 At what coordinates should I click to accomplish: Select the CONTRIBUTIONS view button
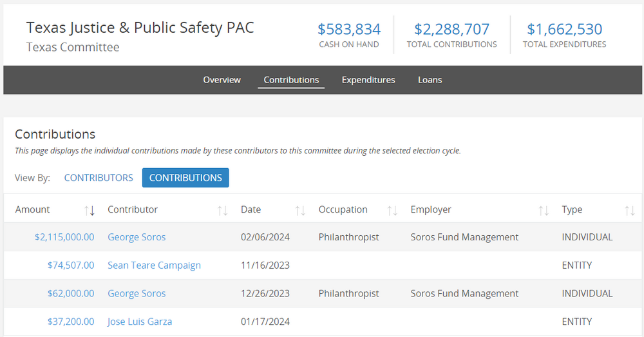(x=185, y=178)
